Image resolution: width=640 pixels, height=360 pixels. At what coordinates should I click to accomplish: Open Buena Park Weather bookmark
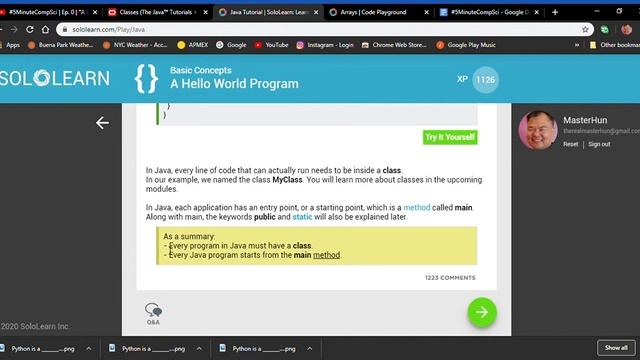60,45
